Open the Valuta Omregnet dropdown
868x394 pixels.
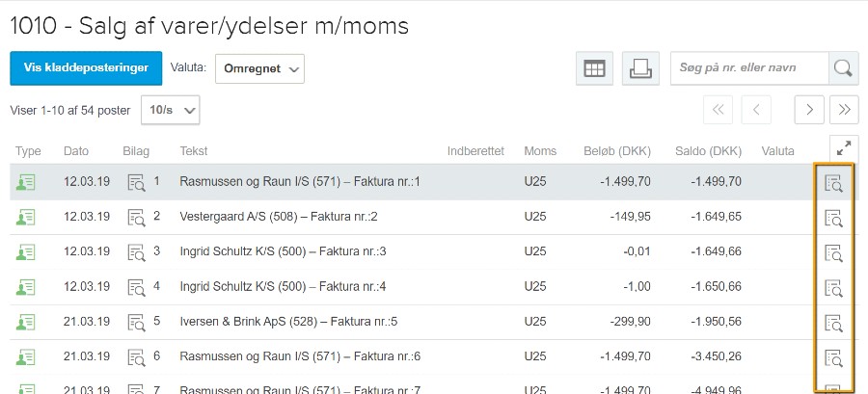259,69
